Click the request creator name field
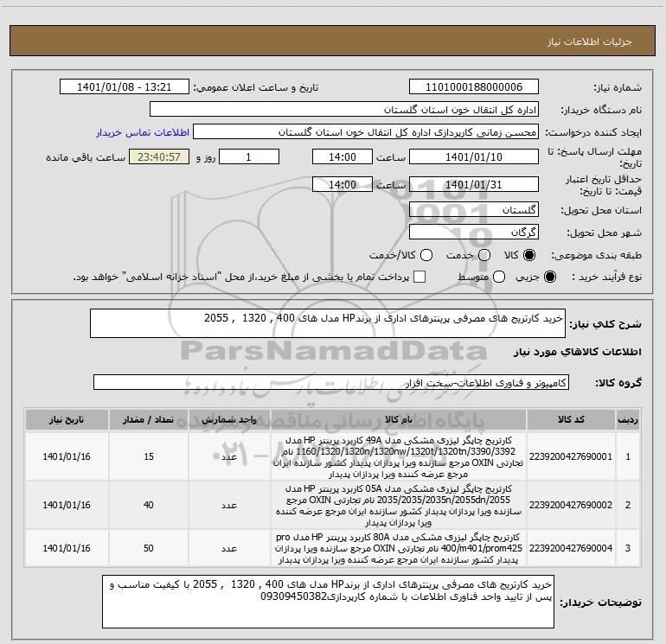The width and height of the screenshot is (666, 644). [366, 132]
